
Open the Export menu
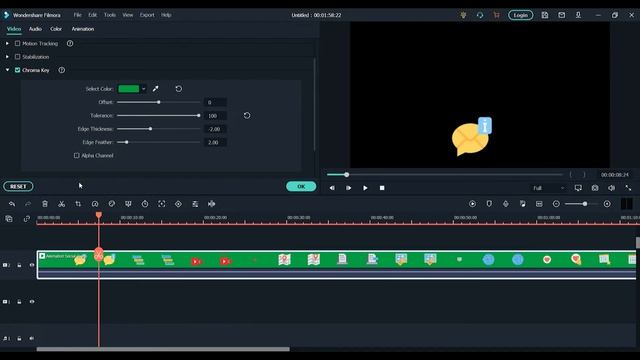147,15
